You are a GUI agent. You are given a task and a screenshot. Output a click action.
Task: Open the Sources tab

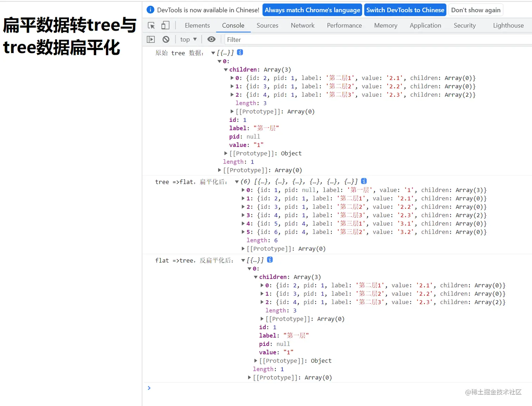(x=267, y=25)
